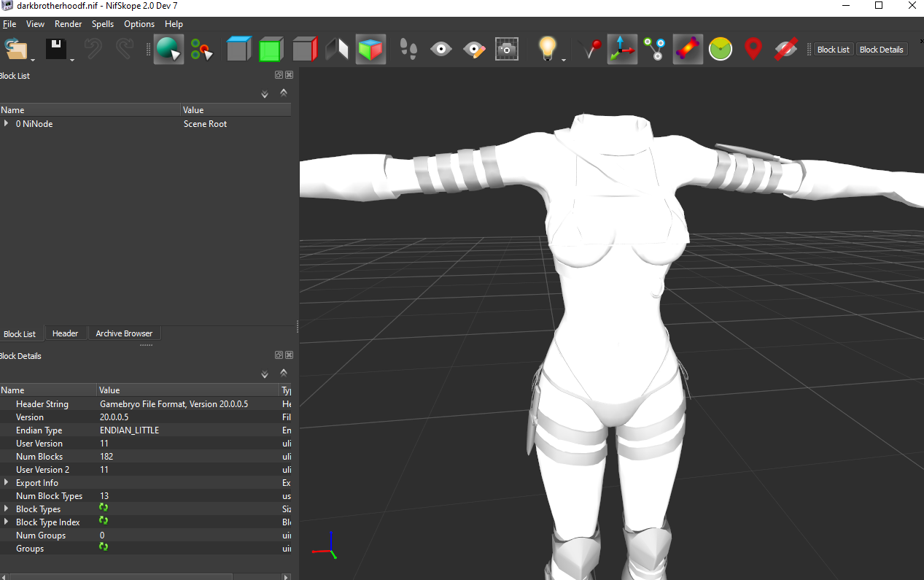Click the Undo arrow icon
924x580 pixels.
pos(93,50)
